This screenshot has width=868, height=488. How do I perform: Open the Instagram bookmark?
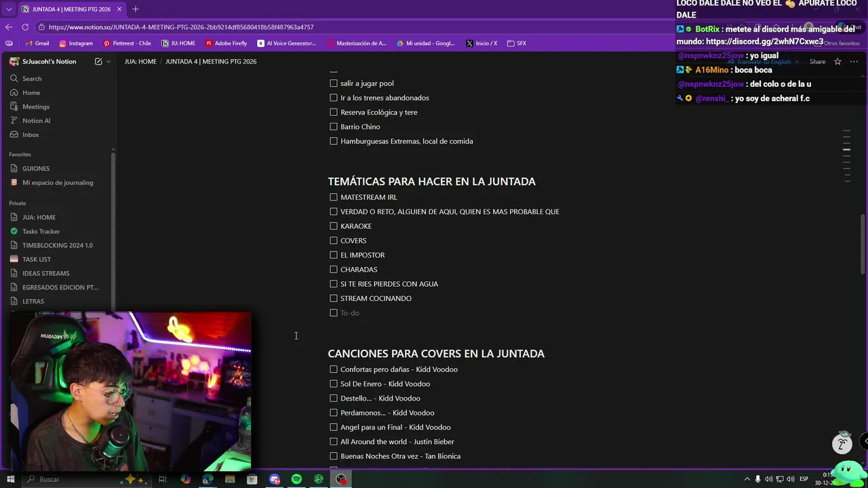coord(76,43)
